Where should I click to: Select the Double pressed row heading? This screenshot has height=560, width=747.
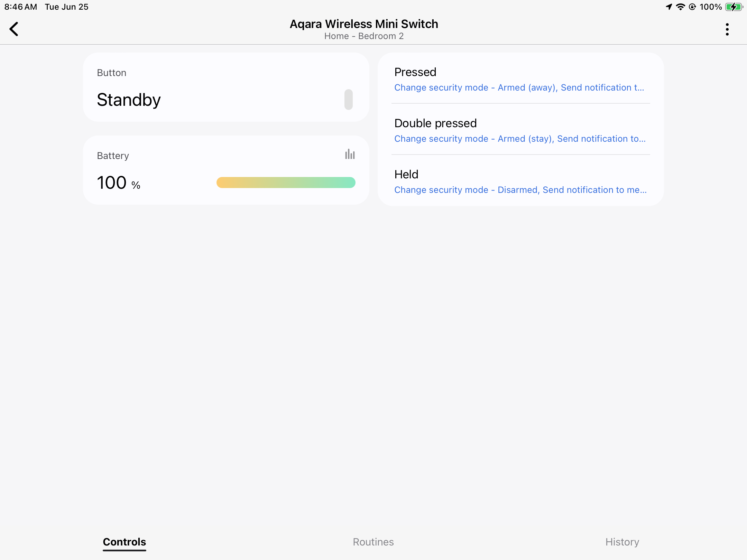(x=435, y=123)
